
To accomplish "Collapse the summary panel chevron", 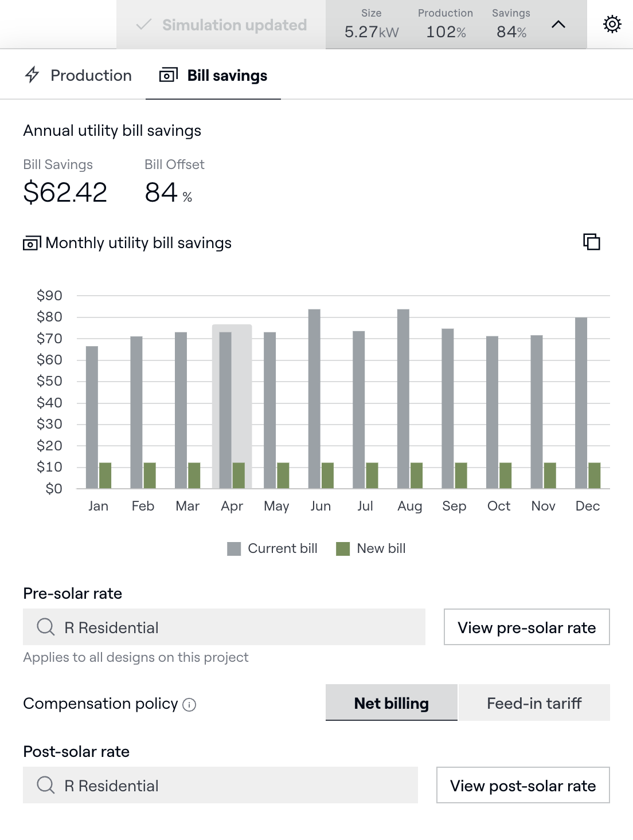I will tap(558, 24).
